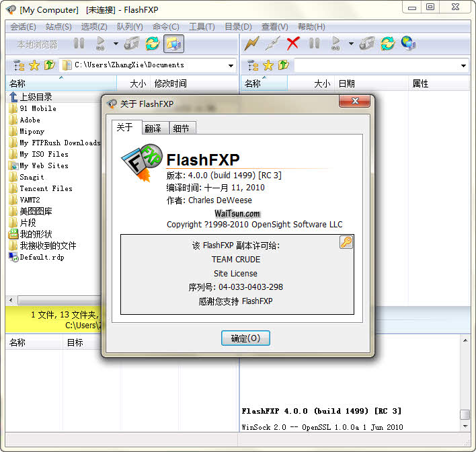
Task: Click the 修改时间 column header
Action: 171,83
